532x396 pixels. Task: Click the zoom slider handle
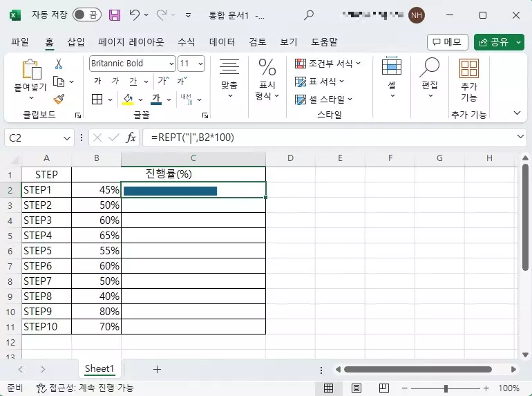(x=446, y=388)
